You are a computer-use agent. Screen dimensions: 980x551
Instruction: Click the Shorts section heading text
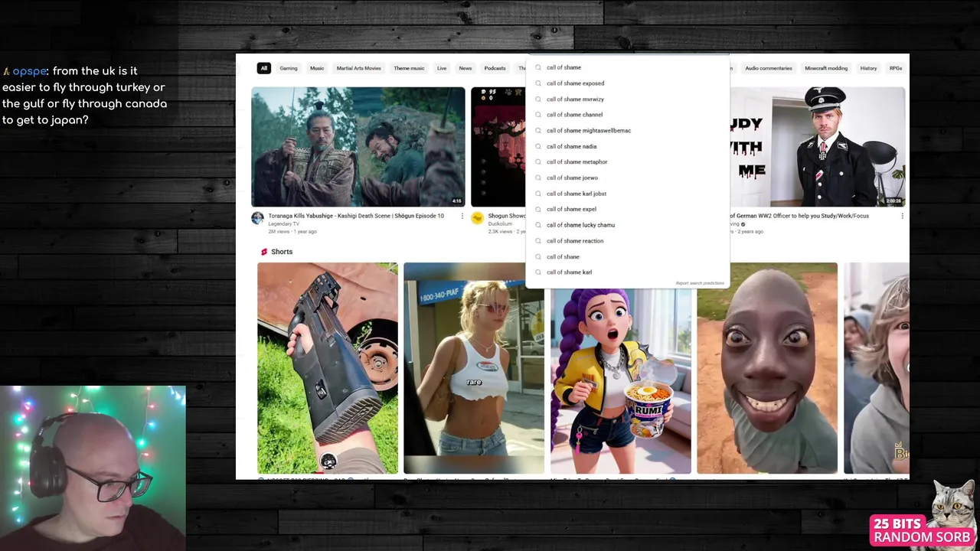[x=282, y=252]
